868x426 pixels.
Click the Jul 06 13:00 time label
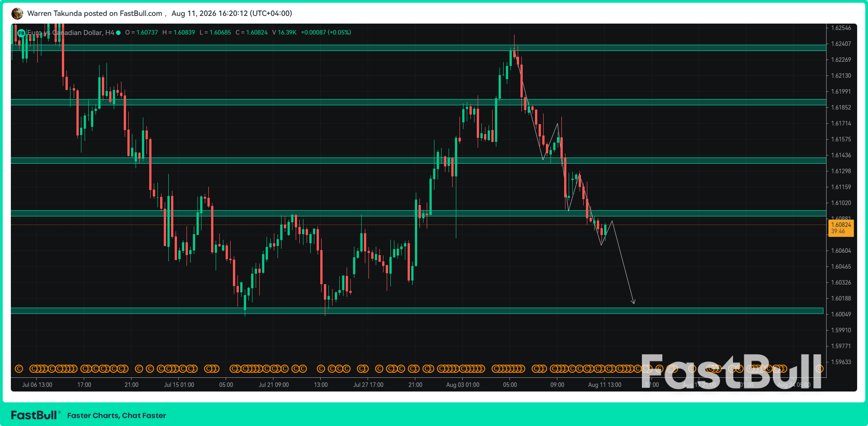[37, 385]
